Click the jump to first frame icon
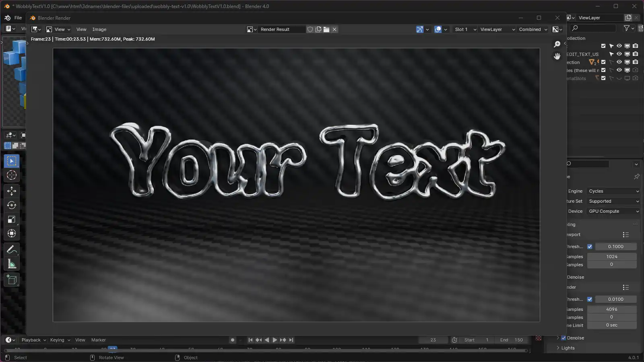Viewport: 644px width, 362px height. pyautogui.click(x=250, y=340)
